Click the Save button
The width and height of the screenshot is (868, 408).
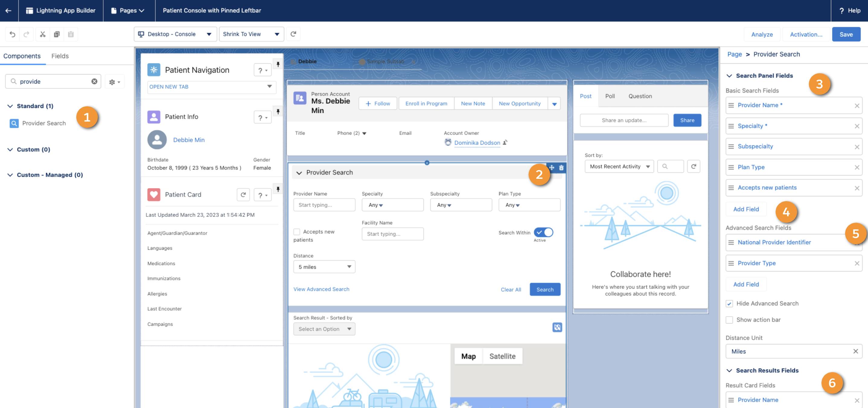point(846,34)
